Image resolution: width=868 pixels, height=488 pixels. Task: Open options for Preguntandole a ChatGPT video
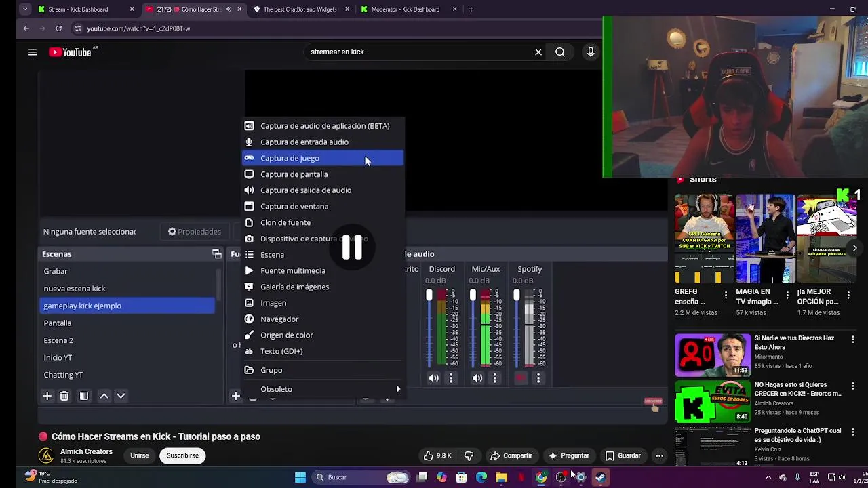coord(853,432)
